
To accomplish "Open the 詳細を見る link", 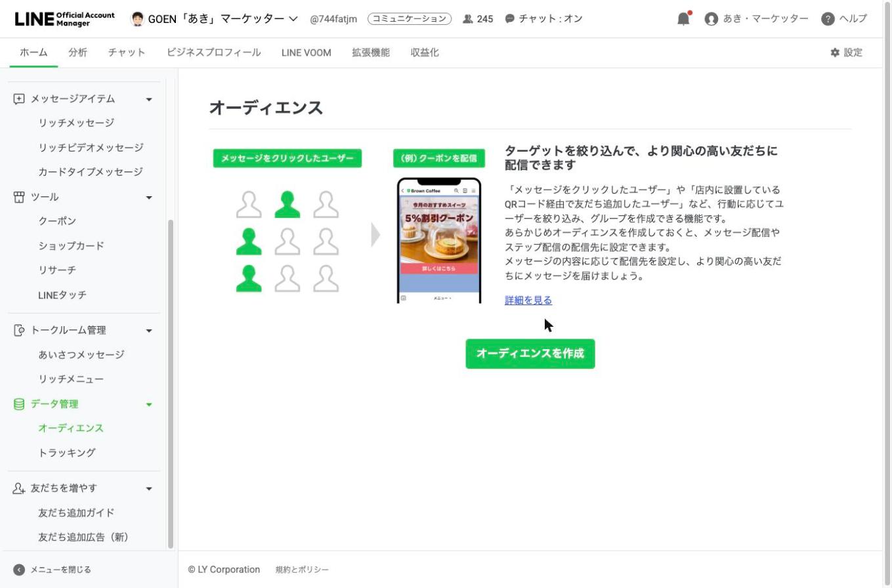I will click(528, 301).
